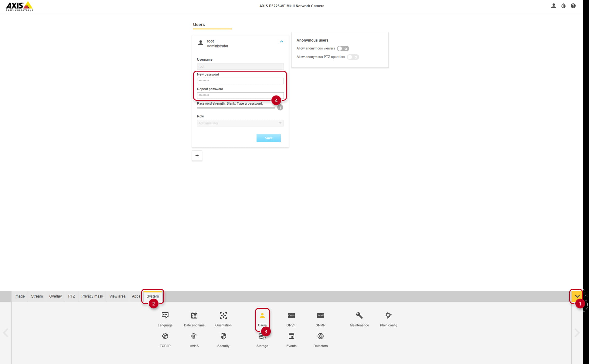Image resolution: width=589 pixels, height=364 pixels.
Task: Switch to the System tab
Action: [x=153, y=296]
